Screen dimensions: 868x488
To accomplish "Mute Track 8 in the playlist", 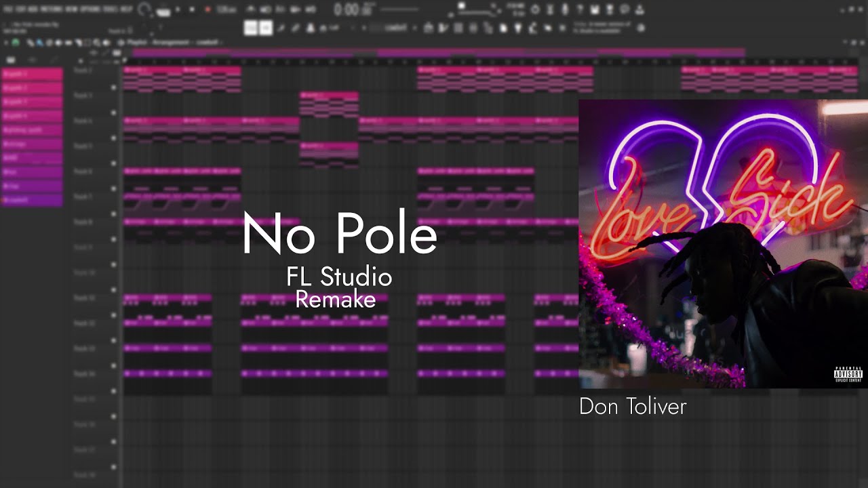I will 113,239.
